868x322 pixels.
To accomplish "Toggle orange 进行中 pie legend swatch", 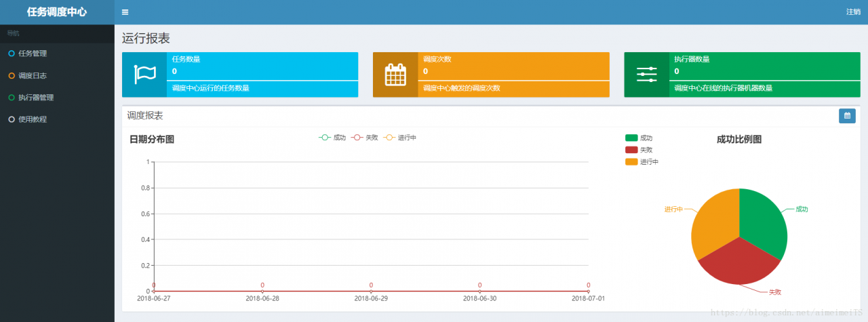I will pos(632,162).
